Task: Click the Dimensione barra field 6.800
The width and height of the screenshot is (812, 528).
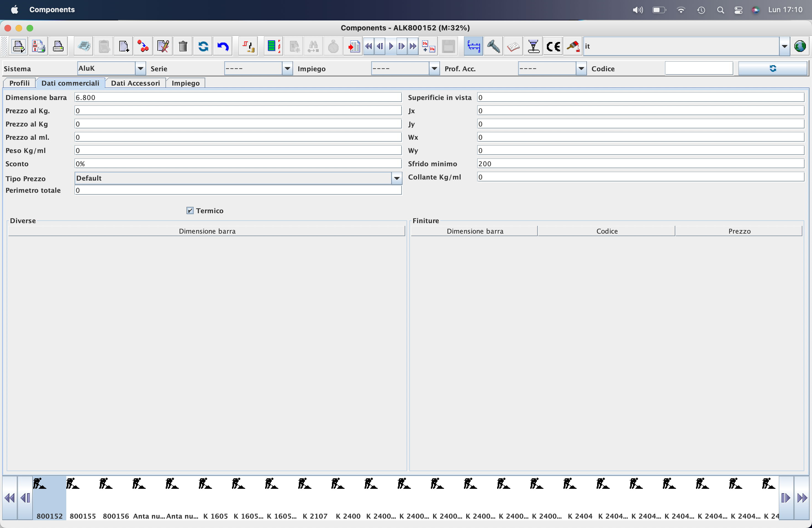Action: click(238, 97)
